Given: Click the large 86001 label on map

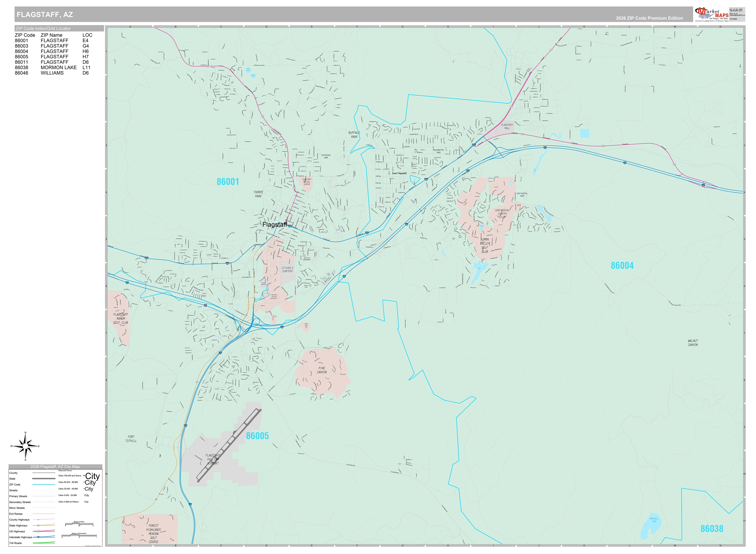Looking at the screenshot, I should coord(228,182).
